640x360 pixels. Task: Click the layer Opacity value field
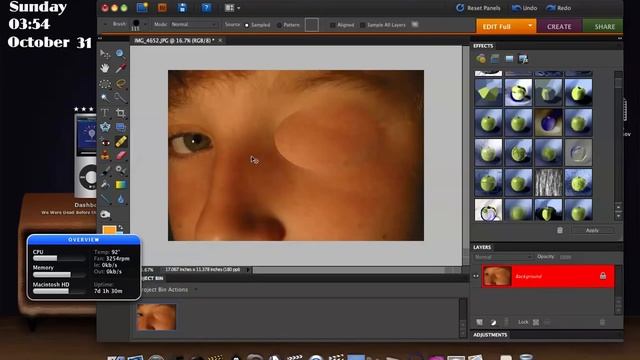point(566,257)
